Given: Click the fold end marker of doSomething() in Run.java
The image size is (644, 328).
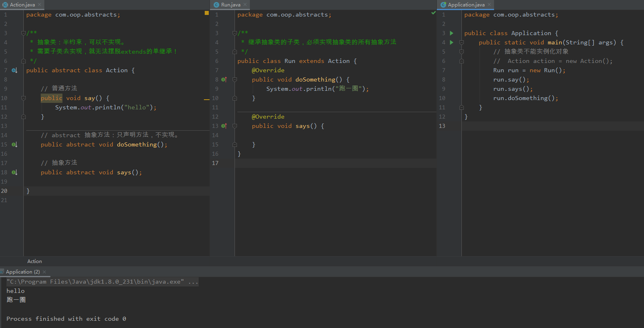Looking at the screenshot, I should click(235, 98).
